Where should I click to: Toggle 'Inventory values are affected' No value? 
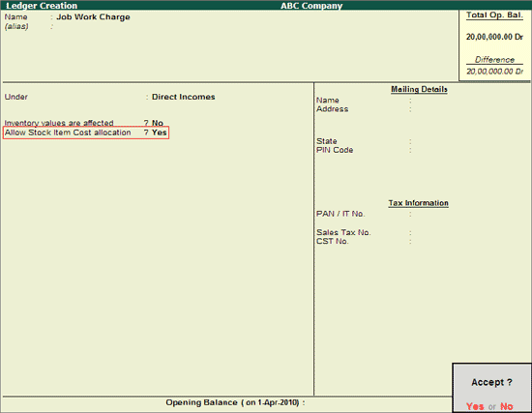click(x=158, y=123)
